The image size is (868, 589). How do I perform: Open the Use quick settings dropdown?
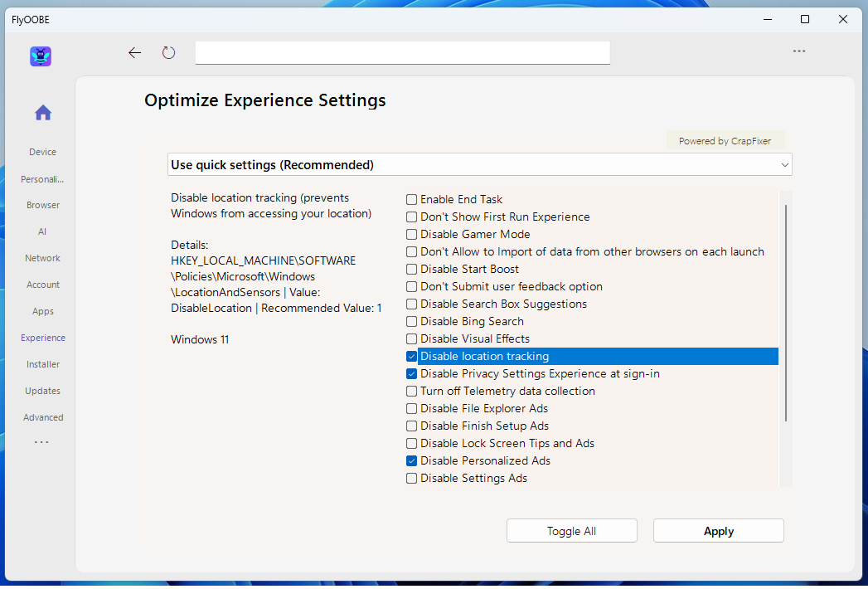(x=479, y=165)
